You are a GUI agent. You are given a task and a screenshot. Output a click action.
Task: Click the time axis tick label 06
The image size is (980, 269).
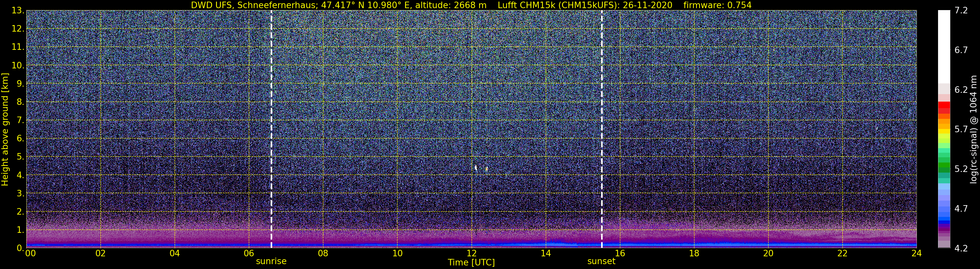(248, 254)
